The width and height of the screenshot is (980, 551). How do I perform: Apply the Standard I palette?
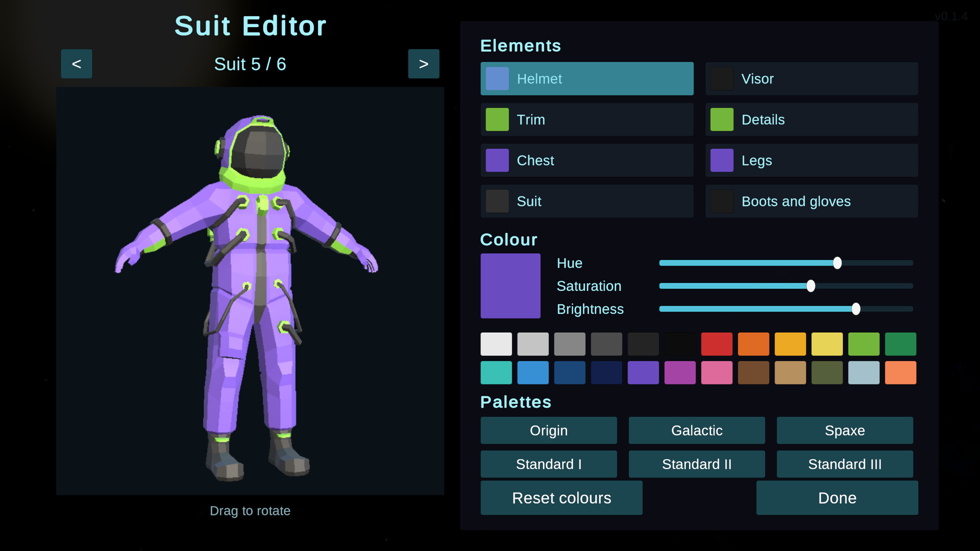point(548,464)
